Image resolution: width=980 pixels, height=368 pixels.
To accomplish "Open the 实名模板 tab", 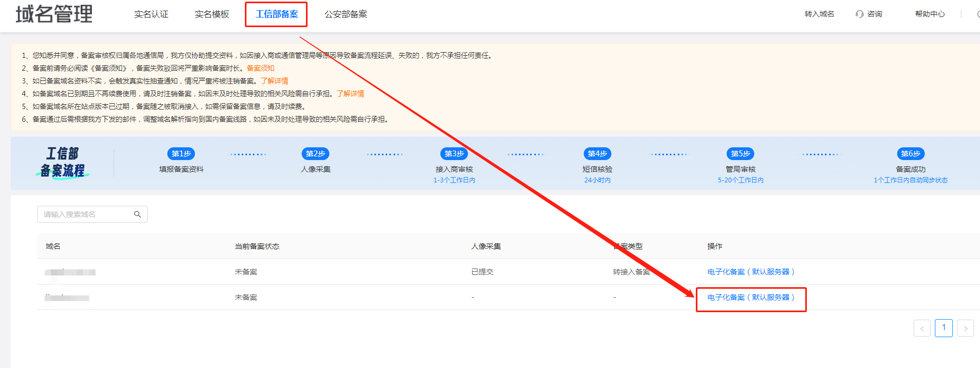I will click(x=212, y=14).
